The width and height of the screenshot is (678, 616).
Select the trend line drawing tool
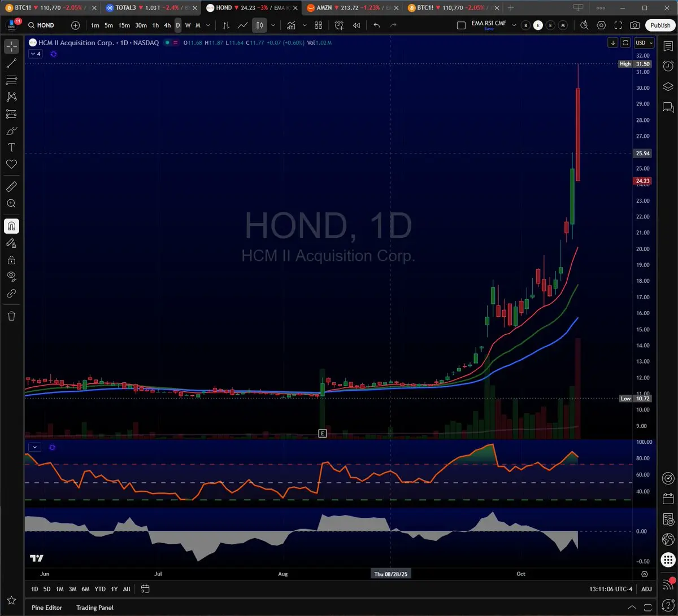pyautogui.click(x=11, y=63)
